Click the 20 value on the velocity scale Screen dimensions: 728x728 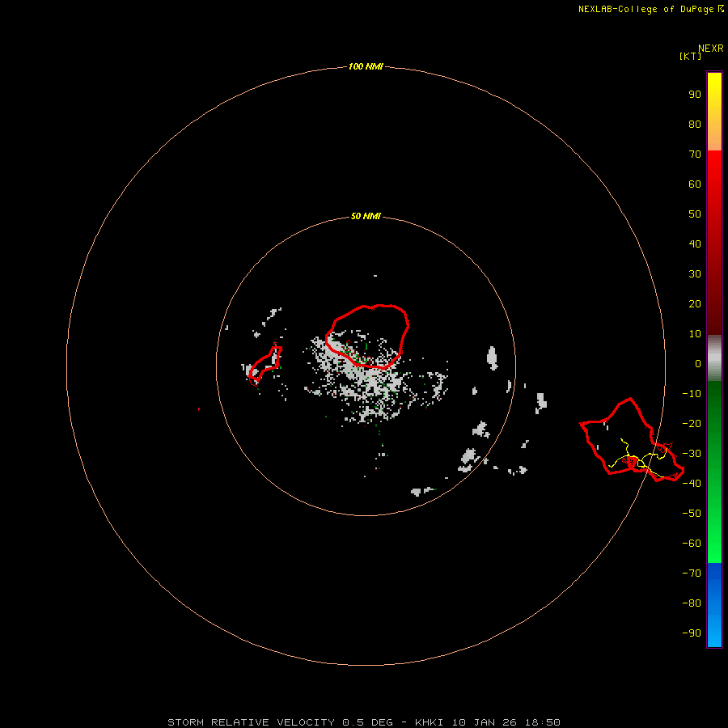coord(695,303)
